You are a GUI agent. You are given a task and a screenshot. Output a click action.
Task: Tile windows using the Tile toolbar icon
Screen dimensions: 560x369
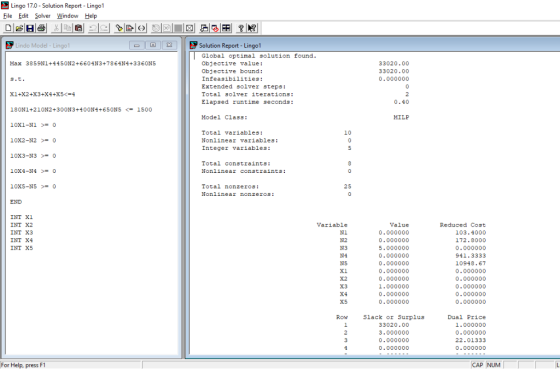tap(226, 28)
